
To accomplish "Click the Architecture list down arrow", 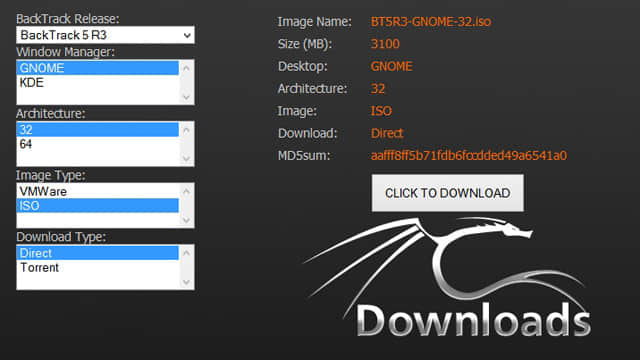I will [x=187, y=158].
